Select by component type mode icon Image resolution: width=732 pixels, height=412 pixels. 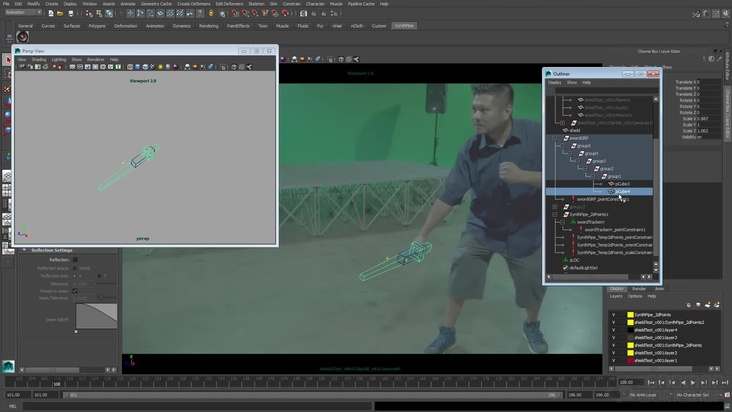click(109, 14)
